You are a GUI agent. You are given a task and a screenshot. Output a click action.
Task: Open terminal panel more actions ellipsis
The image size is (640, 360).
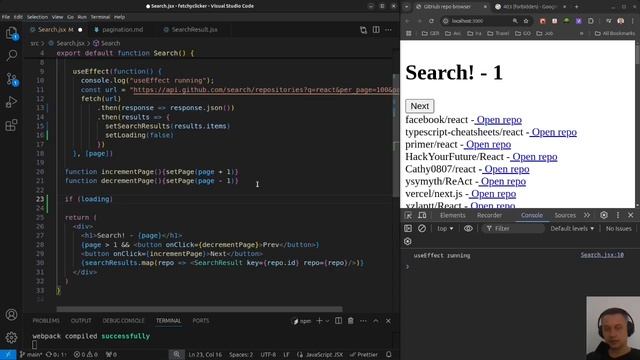(363, 321)
